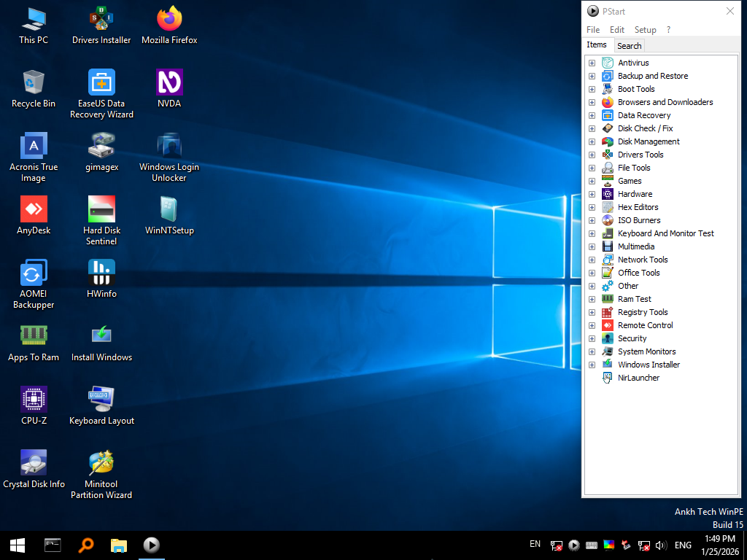747x560 pixels.
Task: Start AnyDesk remote access
Action: click(x=33, y=209)
